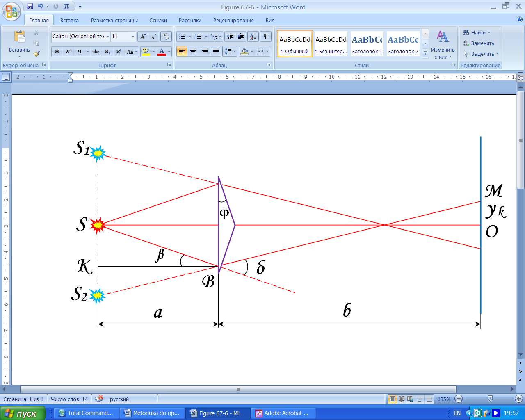Click Найти (Find) button
The width and height of the screenshot is (525, 420).
click(x=477, y=32)
